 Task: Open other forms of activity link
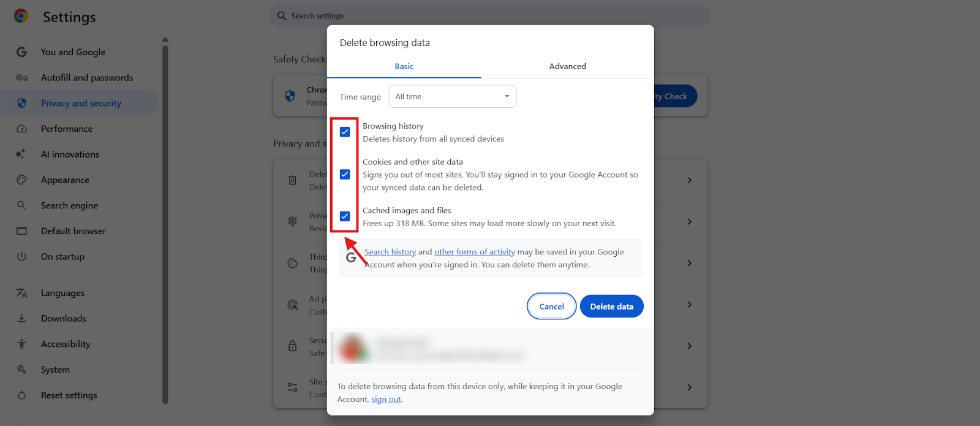click(475, 252)
